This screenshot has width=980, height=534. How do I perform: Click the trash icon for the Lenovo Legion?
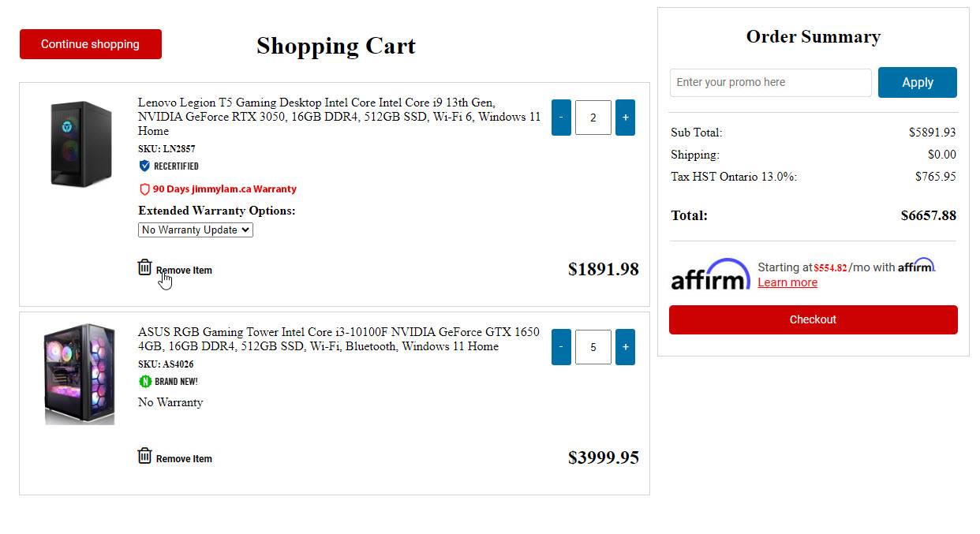coord(144,267)
